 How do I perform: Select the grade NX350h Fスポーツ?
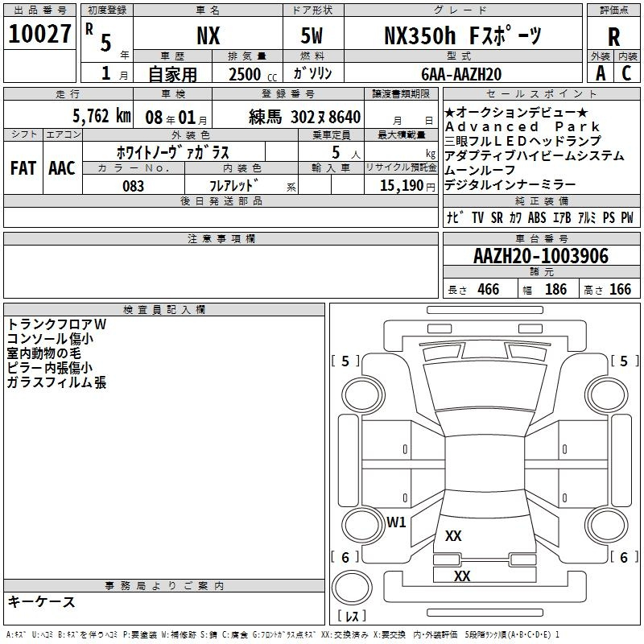pos(463,35)
